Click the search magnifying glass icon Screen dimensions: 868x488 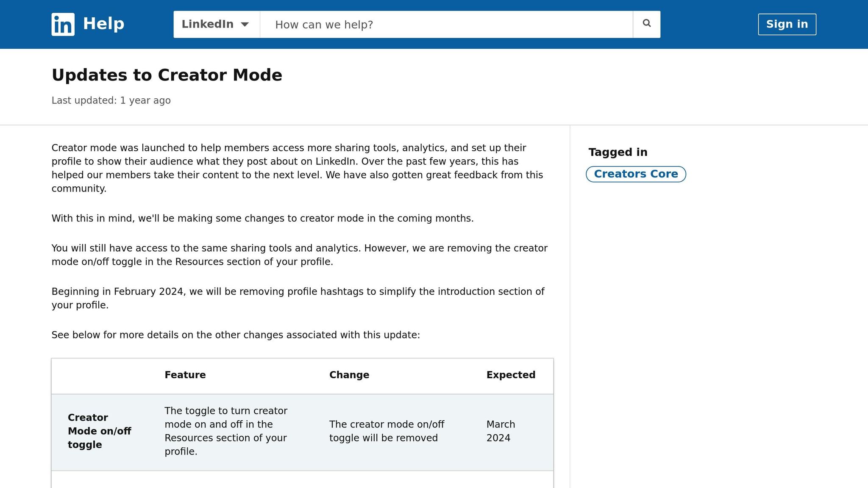point(646,24)
